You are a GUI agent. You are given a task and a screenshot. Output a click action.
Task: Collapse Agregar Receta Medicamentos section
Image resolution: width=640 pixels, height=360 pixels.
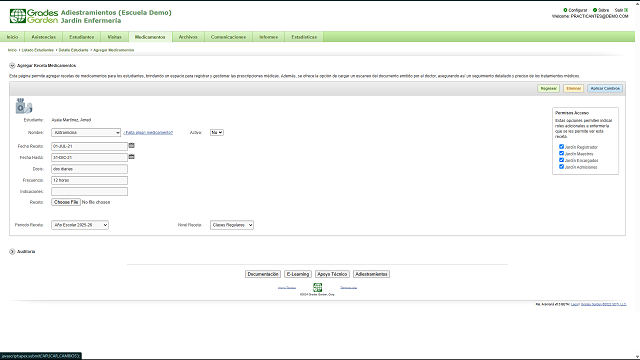click(x=12, y=65)
